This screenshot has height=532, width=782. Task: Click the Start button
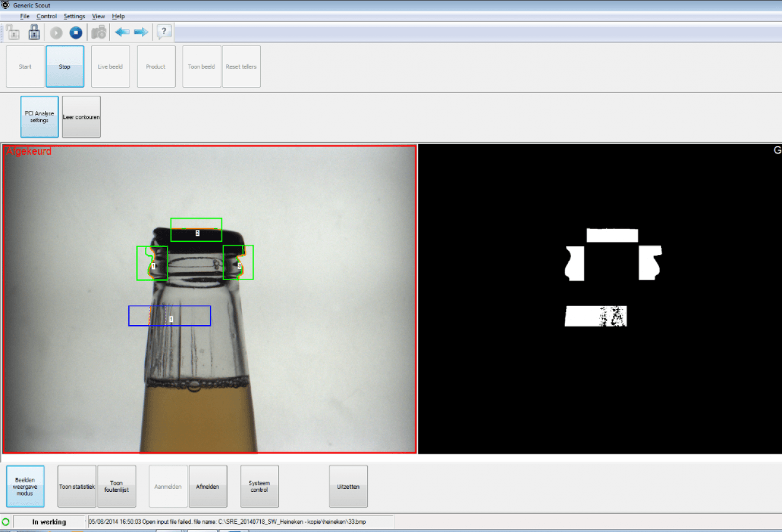point(25,67)
